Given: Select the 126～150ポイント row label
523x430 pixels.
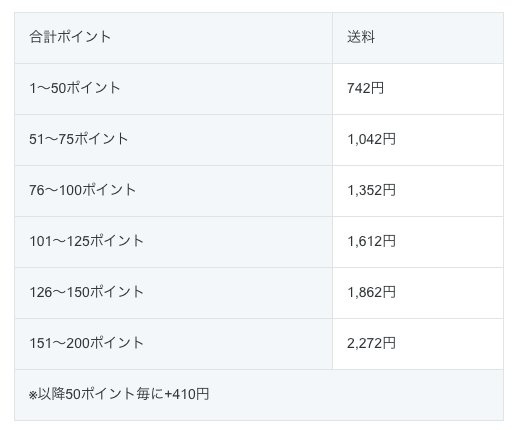Looking at the screenshot, I should click(86, 292).
